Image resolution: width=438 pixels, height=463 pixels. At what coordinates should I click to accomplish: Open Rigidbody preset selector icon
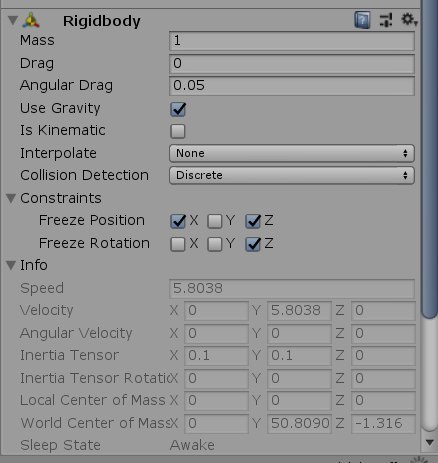coord(386,20)
